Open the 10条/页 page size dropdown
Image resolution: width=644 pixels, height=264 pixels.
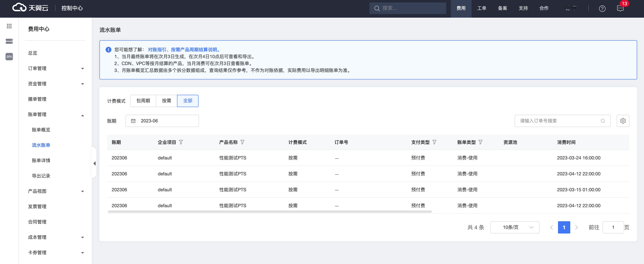tap(515, 227)
